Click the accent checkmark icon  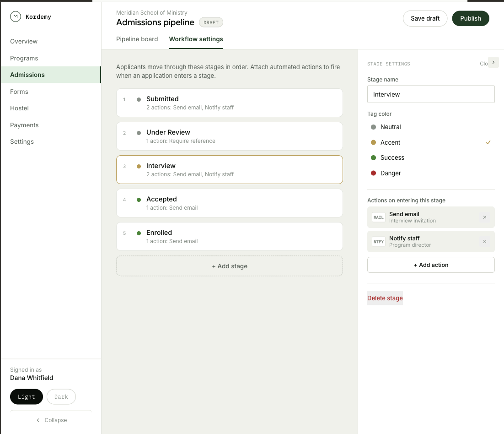[488, 142]
